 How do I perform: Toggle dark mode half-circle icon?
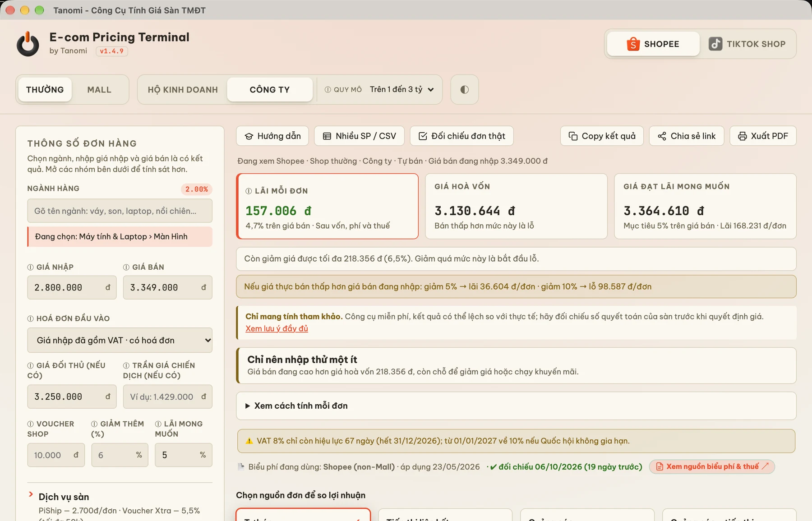pos(465,89)
